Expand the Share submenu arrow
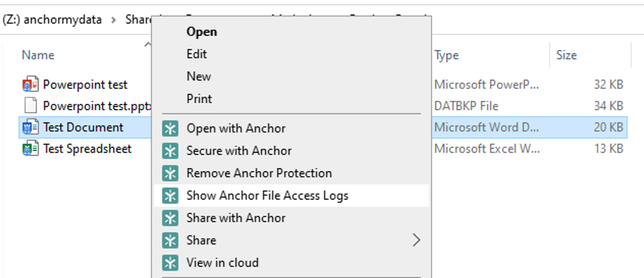This screenshot has height=278, width=644. [416, 240]
